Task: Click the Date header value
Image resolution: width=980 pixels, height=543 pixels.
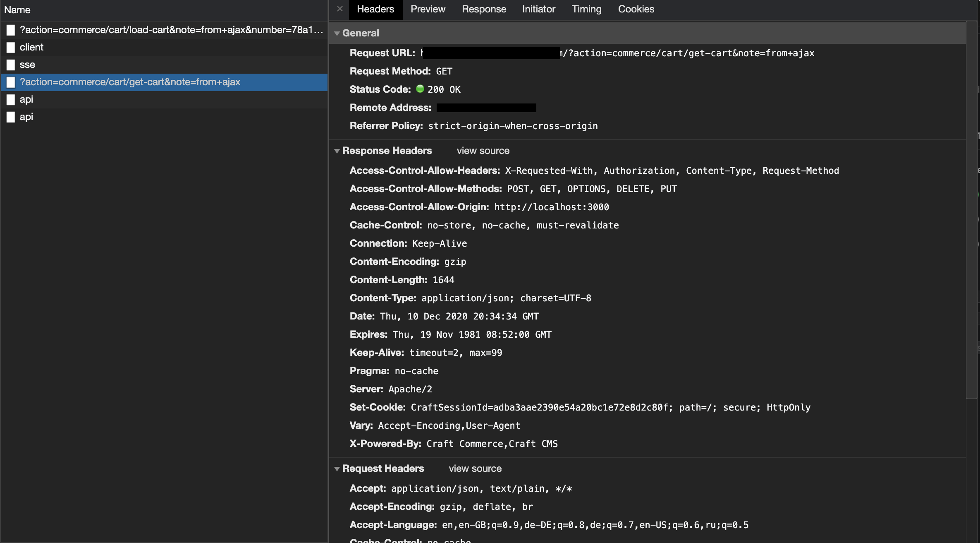Action: tap(459, 316)
